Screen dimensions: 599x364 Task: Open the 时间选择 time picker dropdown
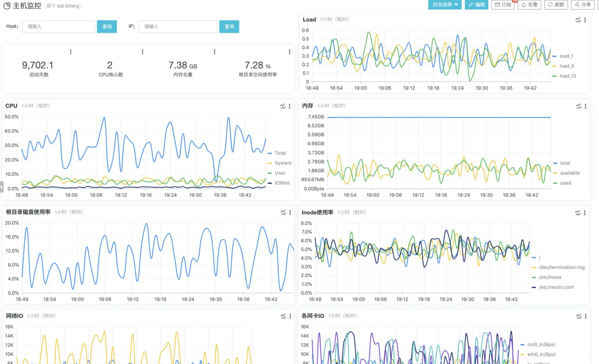coord(445,5)
